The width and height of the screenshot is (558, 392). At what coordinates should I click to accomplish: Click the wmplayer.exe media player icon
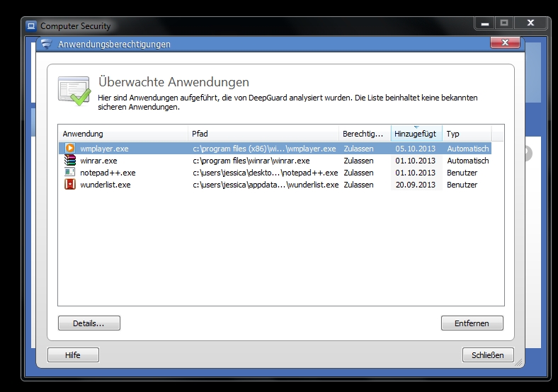pyautogui.click(x=70, y=148)
